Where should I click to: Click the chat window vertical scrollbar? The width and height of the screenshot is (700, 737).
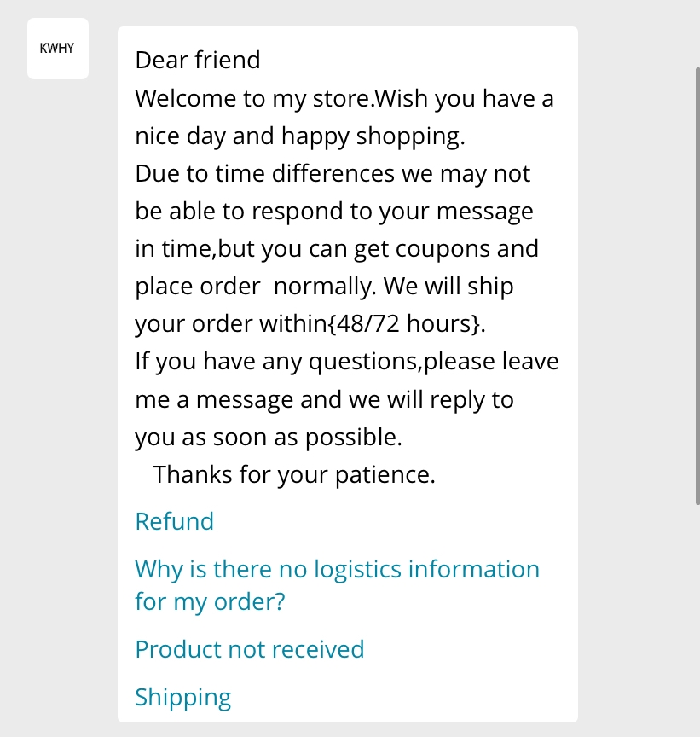click(697, 287)
